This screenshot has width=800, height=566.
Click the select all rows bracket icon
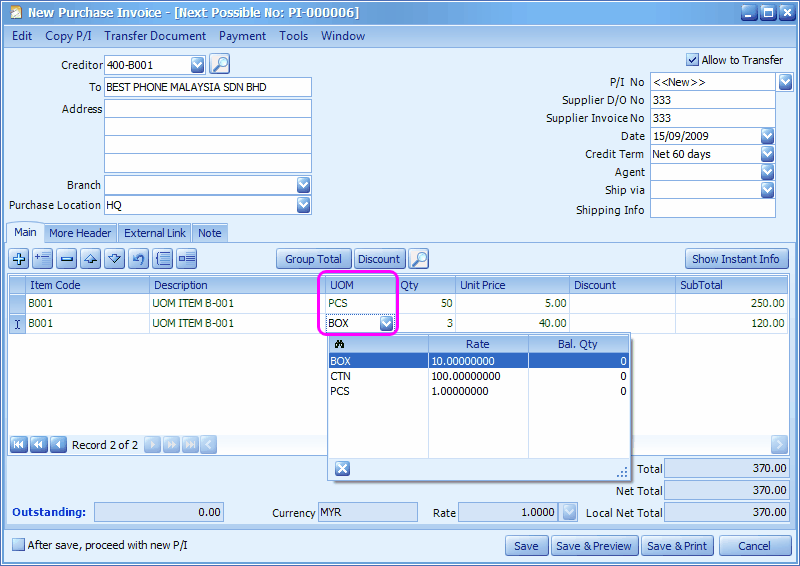click(163, 259)
